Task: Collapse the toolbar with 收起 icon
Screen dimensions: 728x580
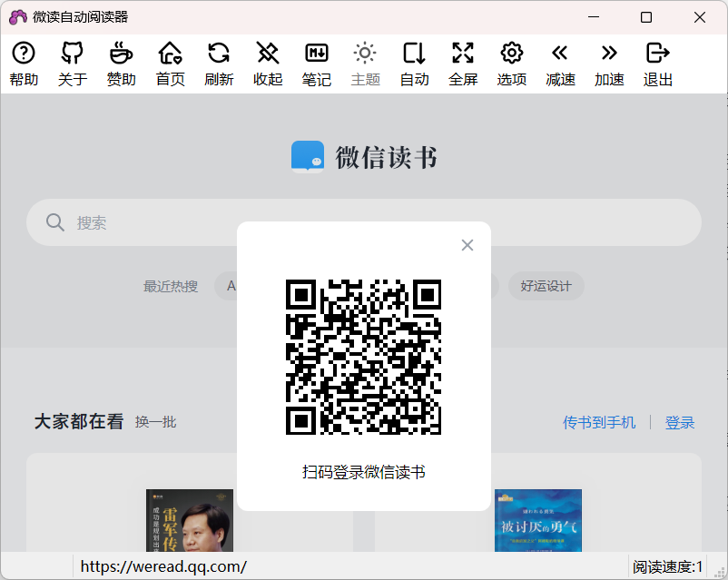Action: pyautogui.click(x=268, y=62)
